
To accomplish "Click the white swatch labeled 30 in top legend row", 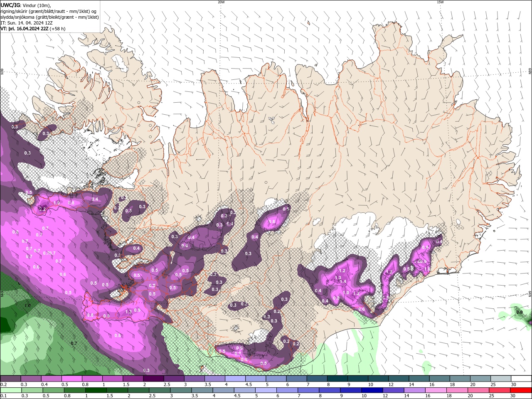I will (522, 379).
